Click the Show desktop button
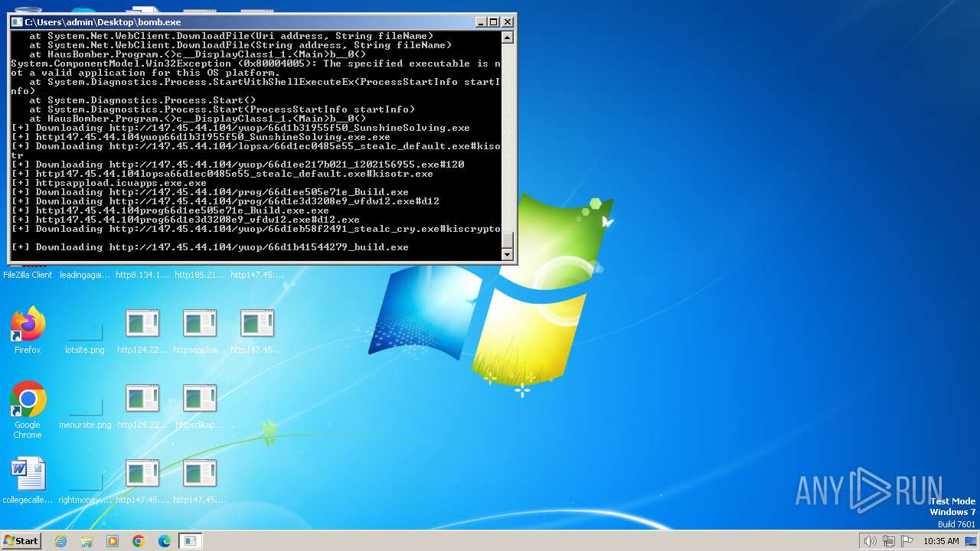 972,541
